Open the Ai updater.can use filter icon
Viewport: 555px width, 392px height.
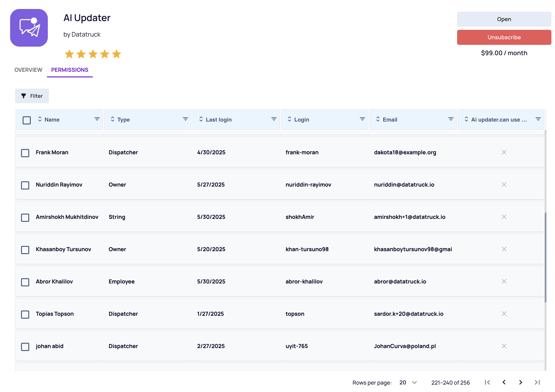(x=538, y=119)
